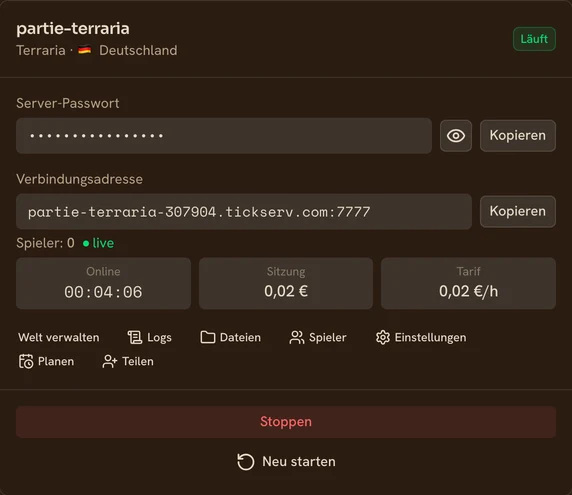This screenshot has height=495, width=572.
Task: Click the Läuft status badge
Action: [x=534, y=39]
